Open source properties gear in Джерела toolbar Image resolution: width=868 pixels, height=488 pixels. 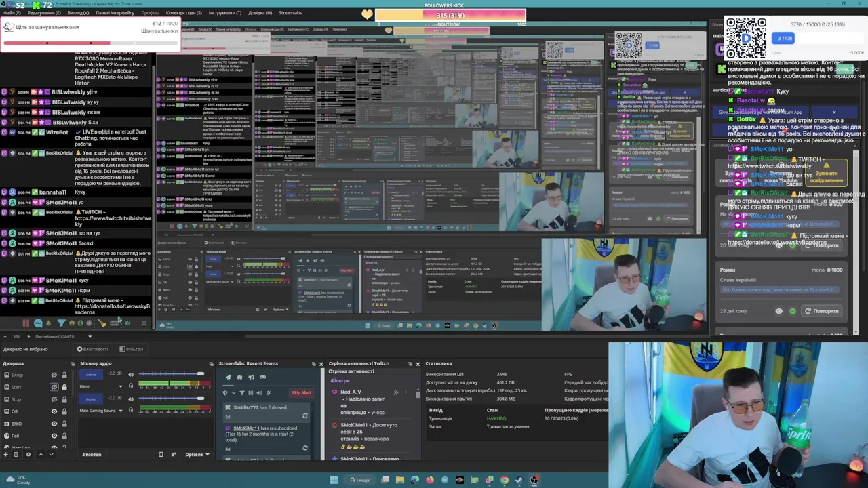coord(28,455)
